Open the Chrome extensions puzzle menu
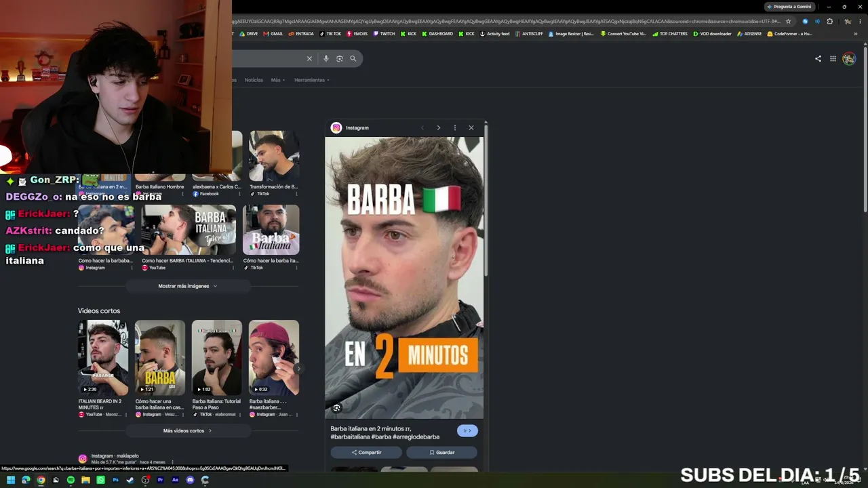Viewport: 868px width, 488px height. click(x=829, y=21)
